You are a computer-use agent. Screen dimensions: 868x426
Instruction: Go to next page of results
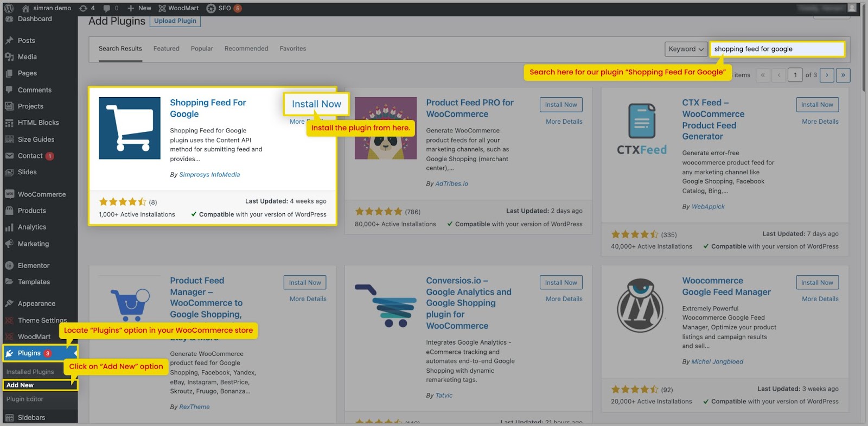click(827, 75)
